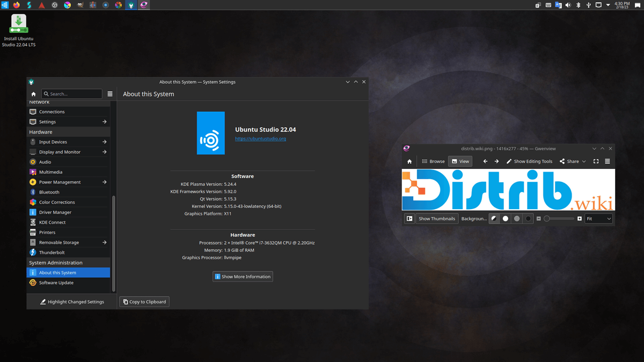The width and height of the screenshot is (644, 362).
Task: Enter fullscreen mode in Gwenview
Action: (596, 161)
